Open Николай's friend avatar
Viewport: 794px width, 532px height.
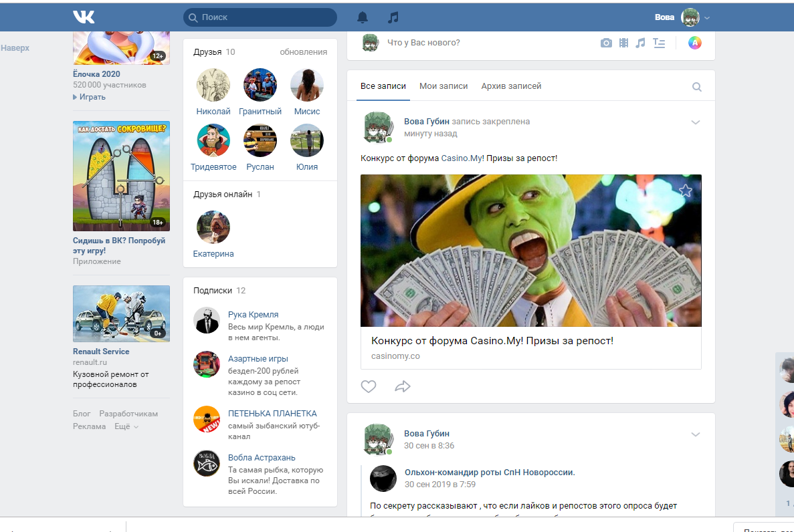[213, 85]
